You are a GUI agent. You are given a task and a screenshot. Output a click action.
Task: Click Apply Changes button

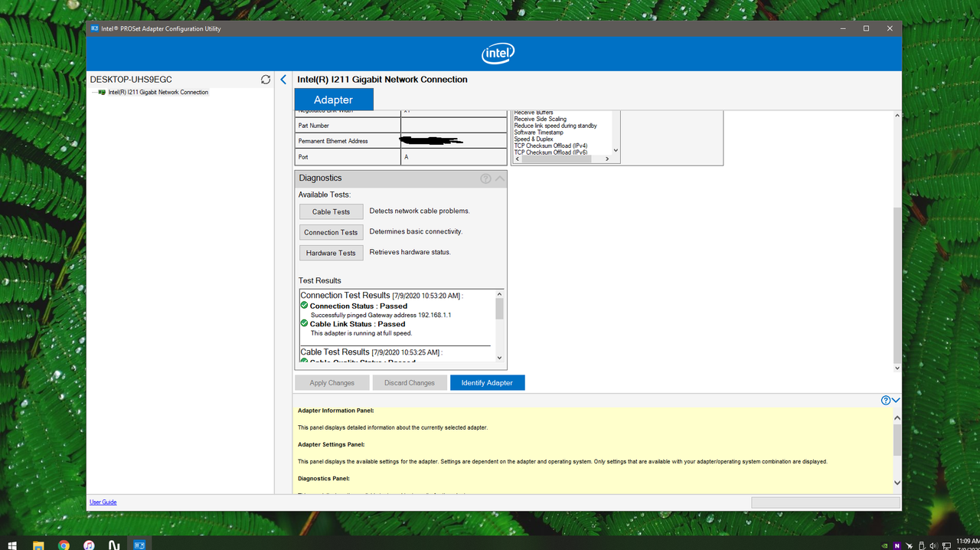click(x=332, y=383)
